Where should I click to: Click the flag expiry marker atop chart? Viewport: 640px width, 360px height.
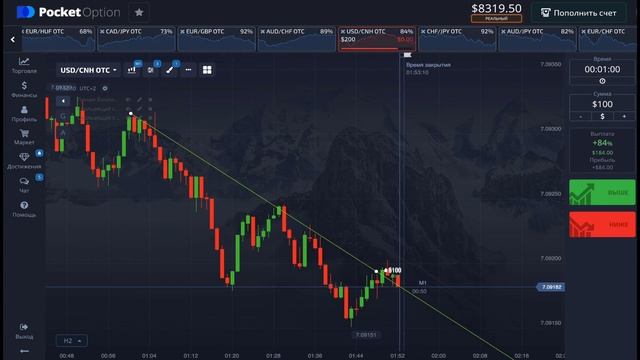click(x=407, y=55)
